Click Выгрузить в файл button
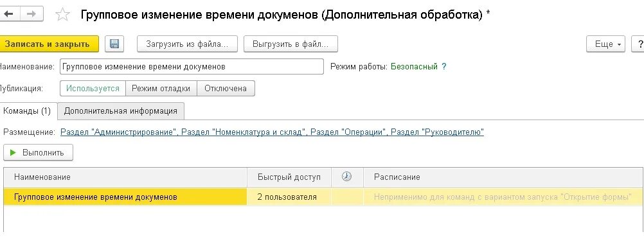 (291, 44)
